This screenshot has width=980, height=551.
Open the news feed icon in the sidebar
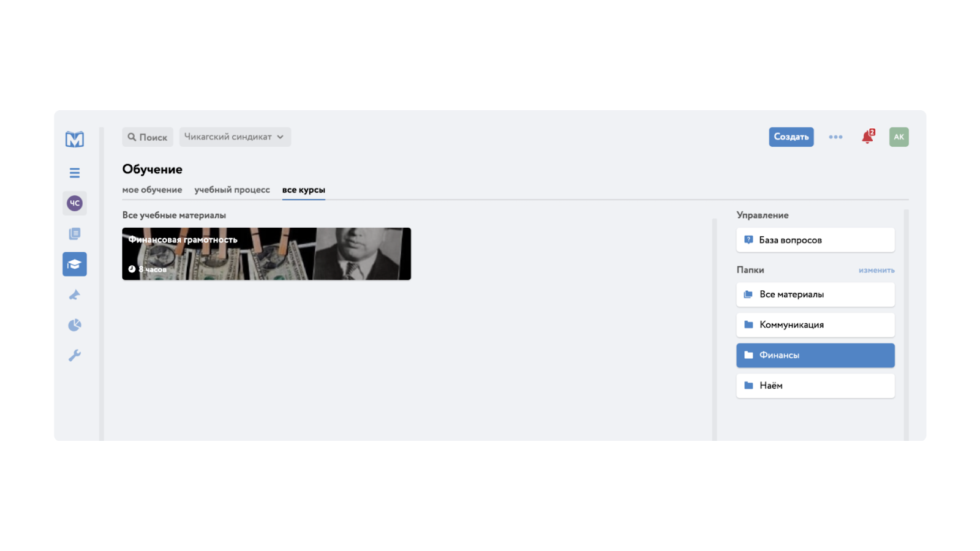coord(75,234)
